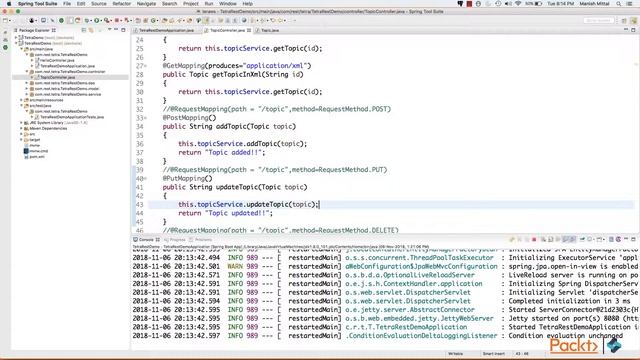
Task: Open the Source menu
Action: (x=99, y=4)
